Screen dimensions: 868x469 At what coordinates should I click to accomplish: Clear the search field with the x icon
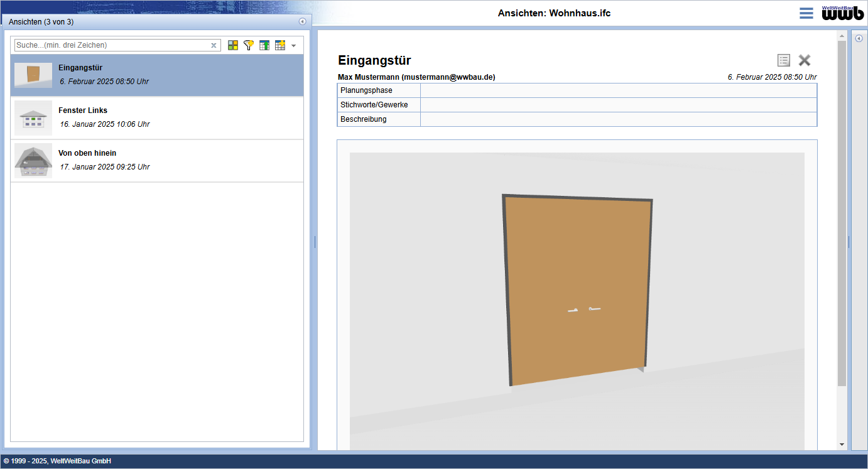click(x=214, y=45)
